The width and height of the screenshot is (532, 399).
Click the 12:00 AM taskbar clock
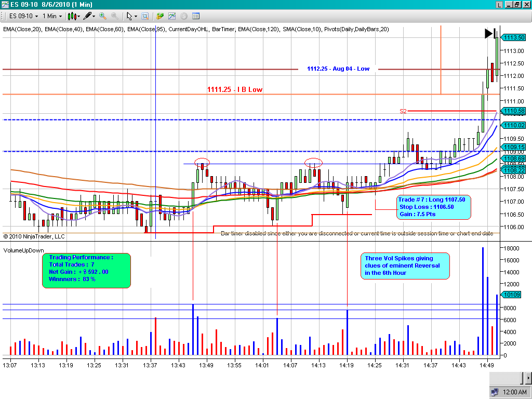(514, 392)
